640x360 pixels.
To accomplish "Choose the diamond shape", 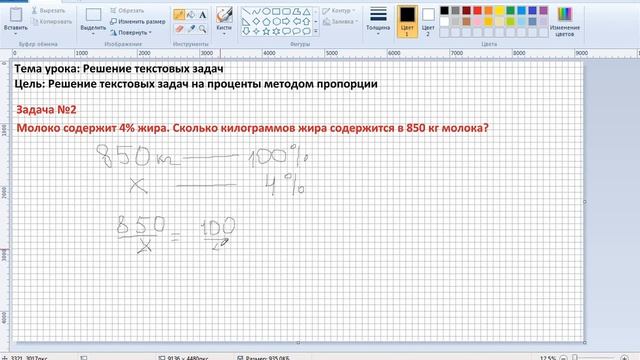I will 256,21.
